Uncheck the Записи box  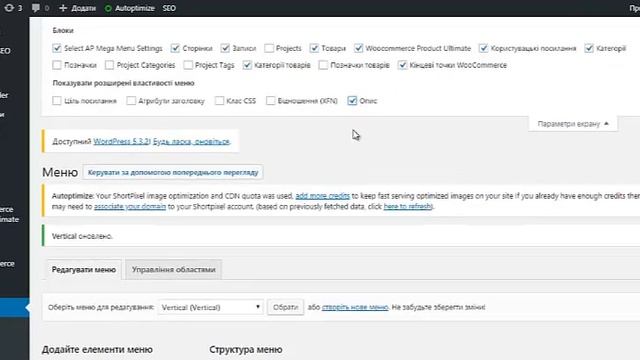225,48
